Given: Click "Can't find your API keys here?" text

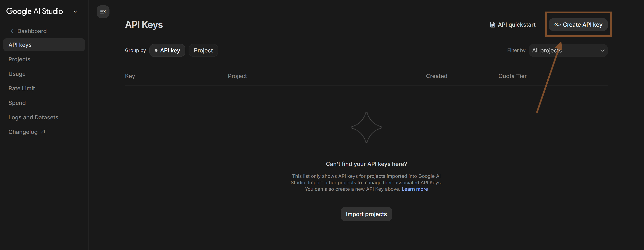Looking at the screenshot, I should click(x=366, y=164).
